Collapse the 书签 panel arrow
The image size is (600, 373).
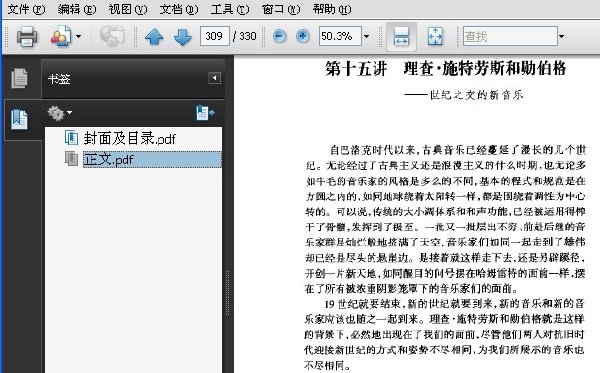214,78
